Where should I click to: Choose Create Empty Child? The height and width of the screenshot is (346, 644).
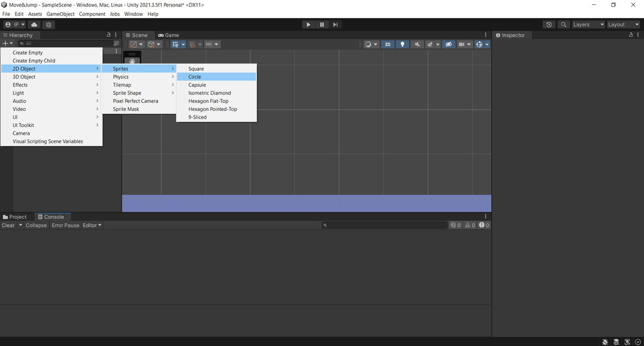coord(52,61)
